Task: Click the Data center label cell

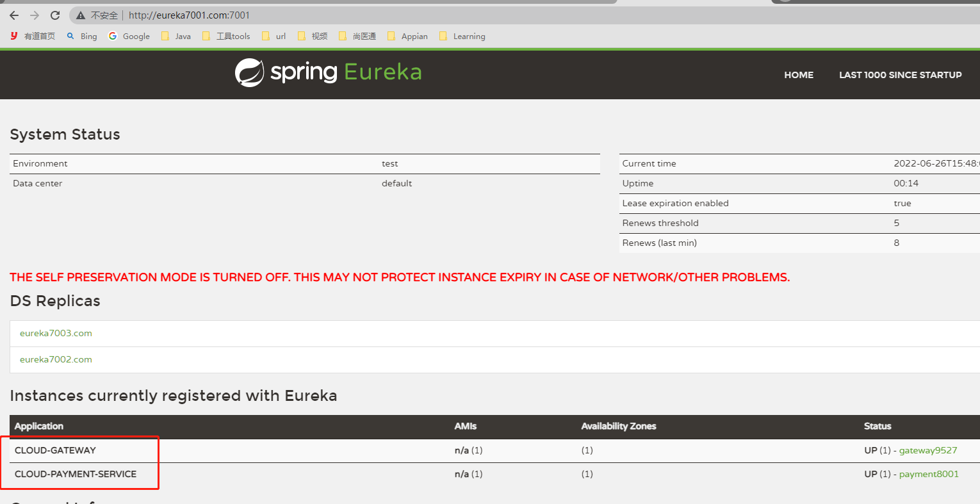Action: (x=38, y=183)
